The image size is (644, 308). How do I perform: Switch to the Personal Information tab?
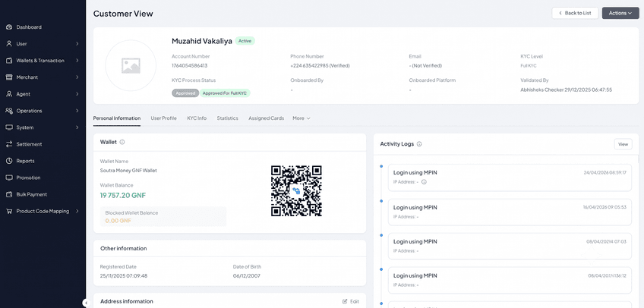(x=117, y=118)
